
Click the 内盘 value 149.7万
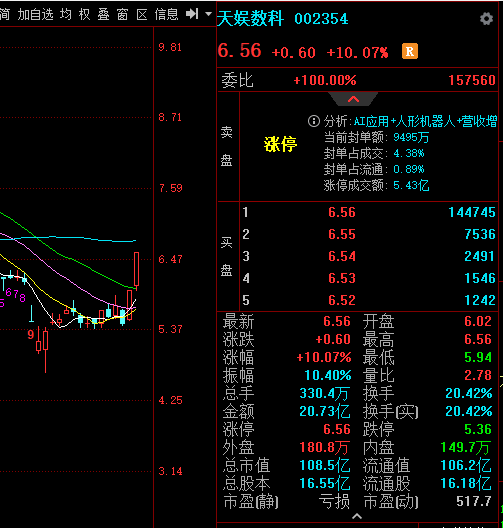tap(466, 448)
